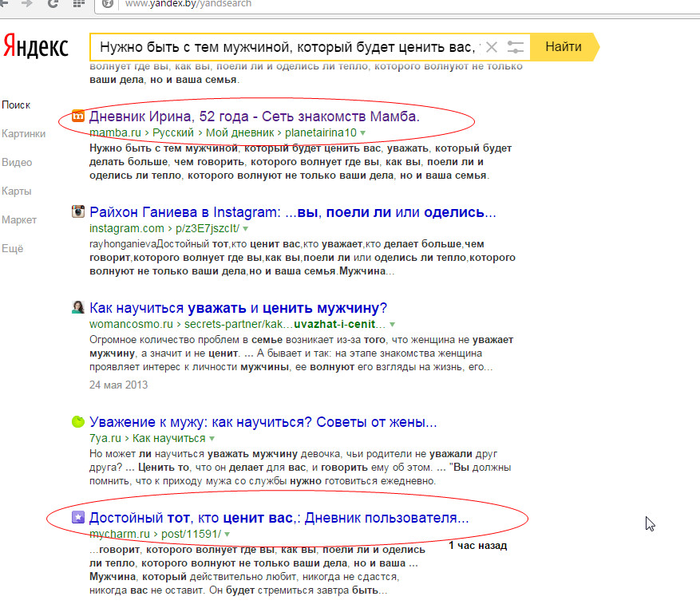Click the womancosmo favicon icon
The width and height of the screenshot is (700, 608).
coord(78,307)
